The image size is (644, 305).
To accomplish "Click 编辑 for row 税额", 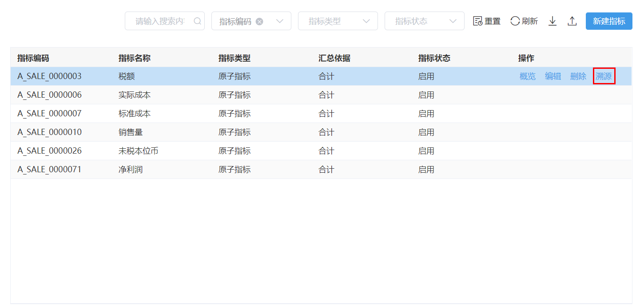I will (x=553, y=76).
